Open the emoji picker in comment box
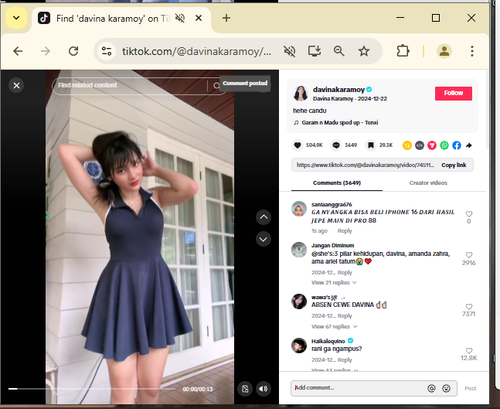This screenshot has width=500, height=409. pos(446,388)
